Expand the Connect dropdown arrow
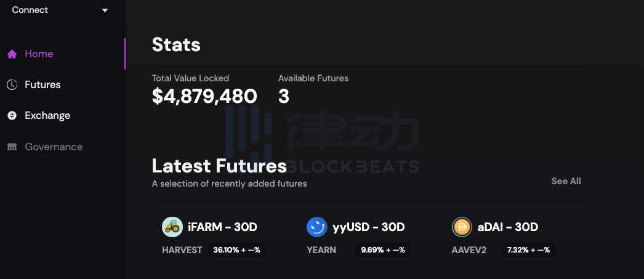The width and height of the screenshot is (644, 279). [105, 10]
